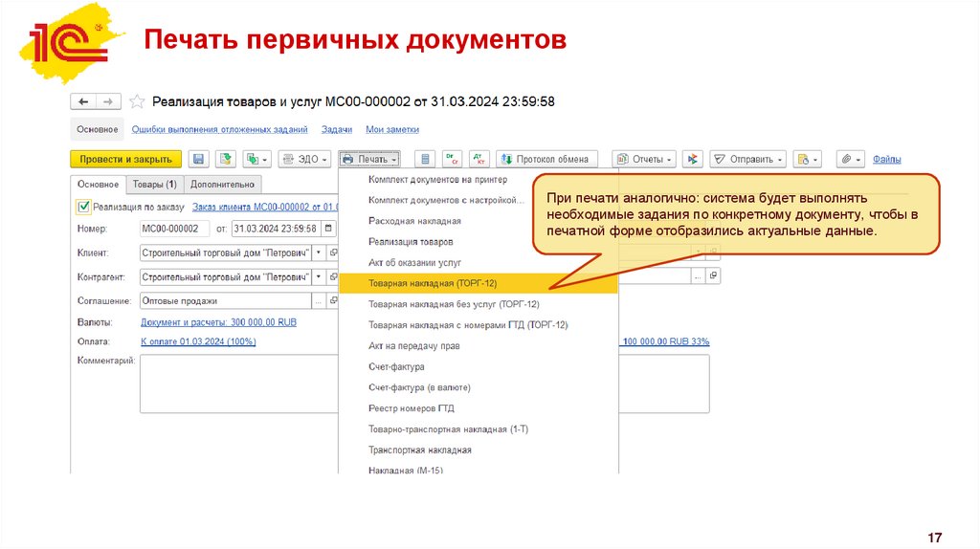Select Товарная накладная без услуг (ТОРГ-12)
980x549 pixels.
(x=479, y=304)
